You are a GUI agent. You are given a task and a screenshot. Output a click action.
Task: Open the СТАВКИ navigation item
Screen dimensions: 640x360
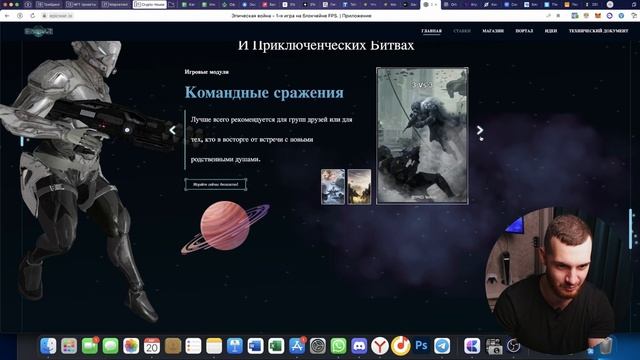click(462, 31)
